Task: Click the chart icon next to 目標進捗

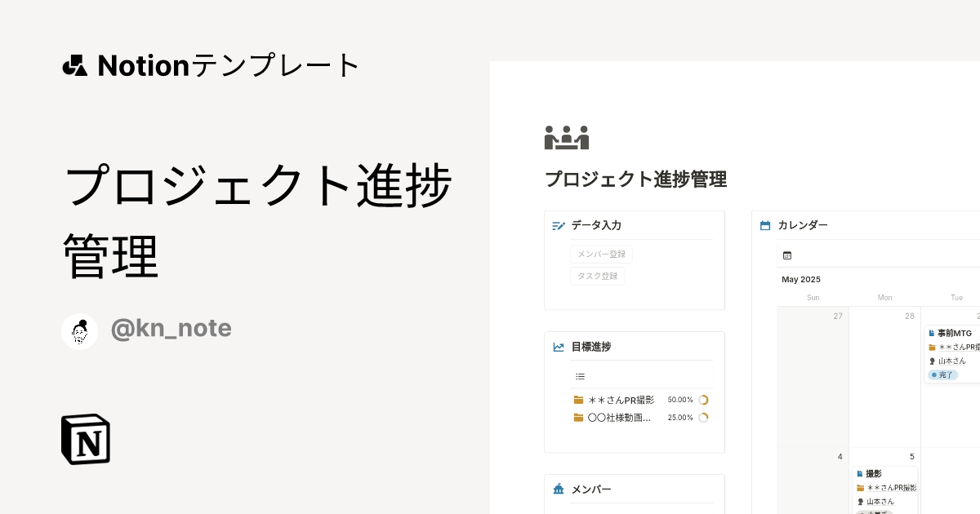Action: click(558, 347)
